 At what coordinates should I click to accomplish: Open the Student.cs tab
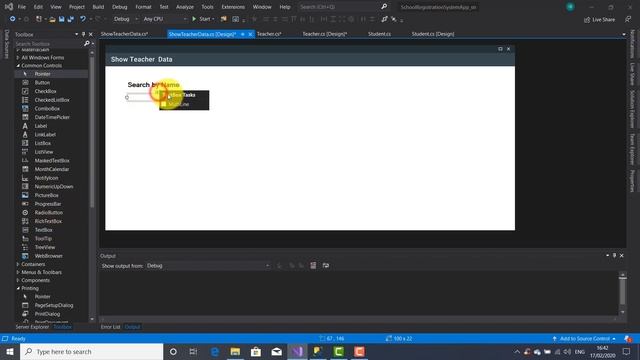tap(379, 34)
